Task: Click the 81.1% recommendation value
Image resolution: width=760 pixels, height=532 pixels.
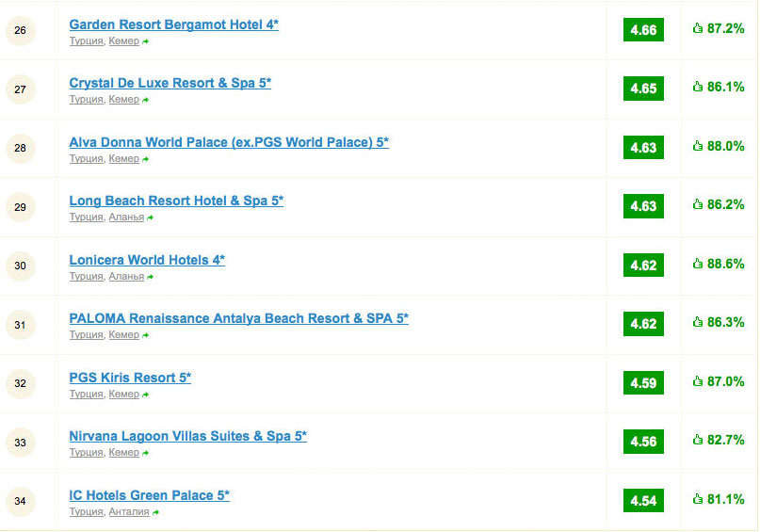Action: point(725,499)
